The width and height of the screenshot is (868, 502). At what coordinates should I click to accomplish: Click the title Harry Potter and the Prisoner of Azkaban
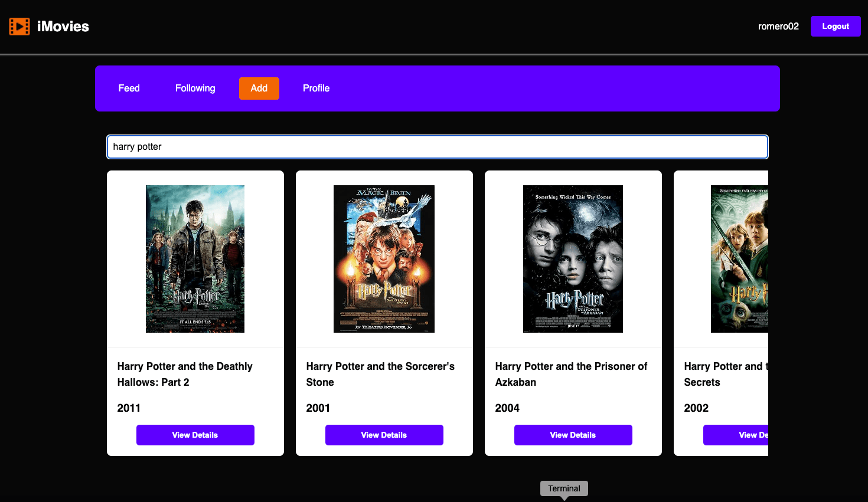coord(571,374)
